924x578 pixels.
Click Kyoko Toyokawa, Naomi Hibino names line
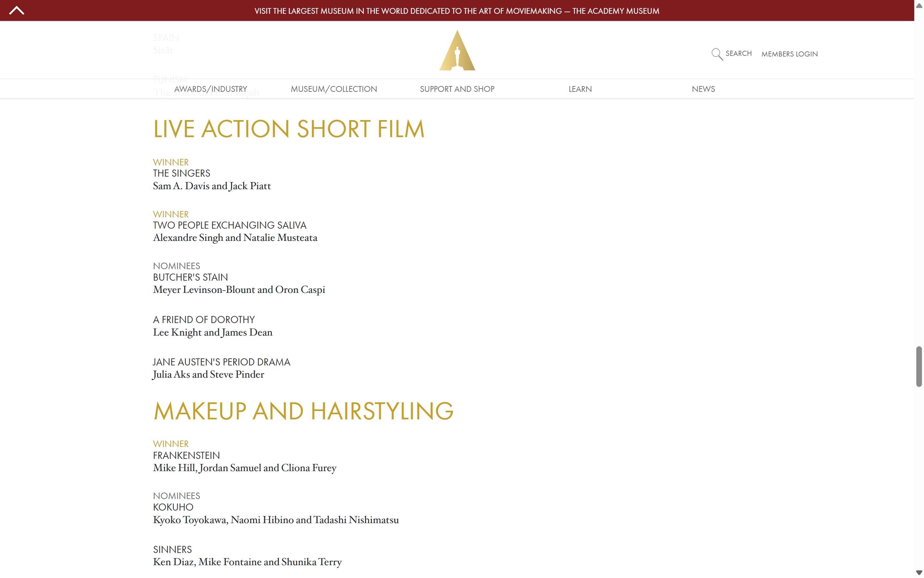click(x=276, y=520)
